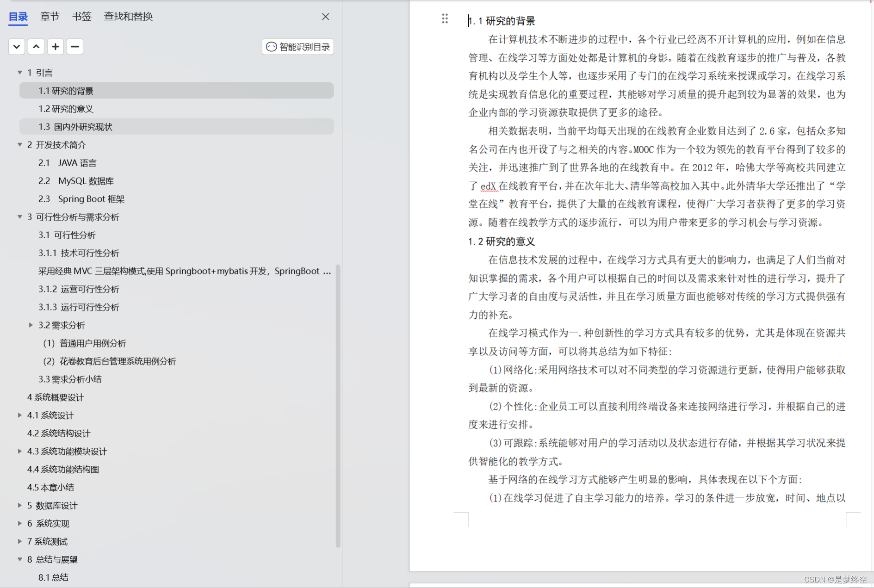Select outline entry 1.3 国内外研究现状
Image resolution: width=874 pixels, height=588 pixels.
coord(176,127)
